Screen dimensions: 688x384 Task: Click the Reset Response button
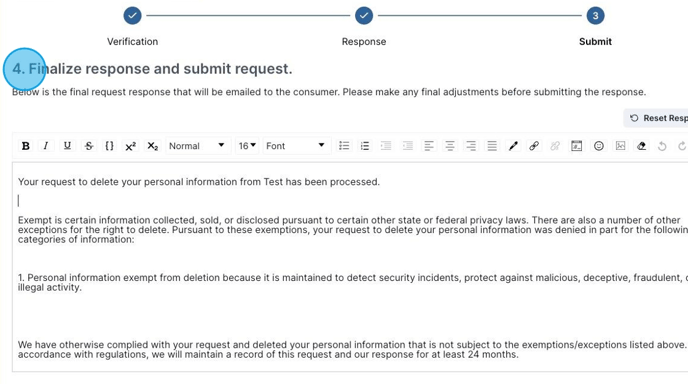click(x=656, y=118)
